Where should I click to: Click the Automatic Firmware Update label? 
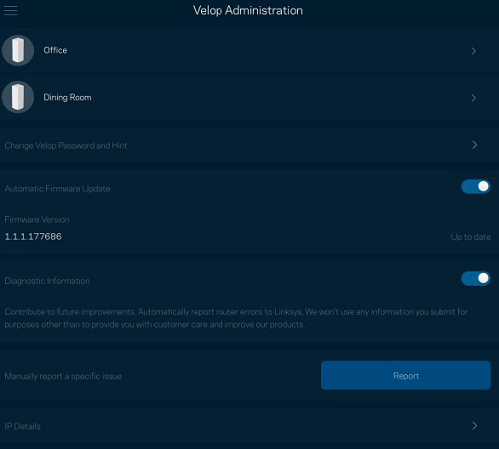click(57, 189)
